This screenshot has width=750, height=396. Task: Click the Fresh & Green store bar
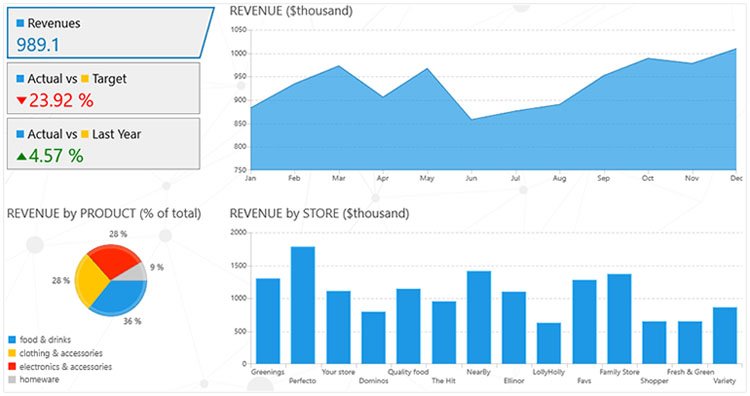pos(690,342)
